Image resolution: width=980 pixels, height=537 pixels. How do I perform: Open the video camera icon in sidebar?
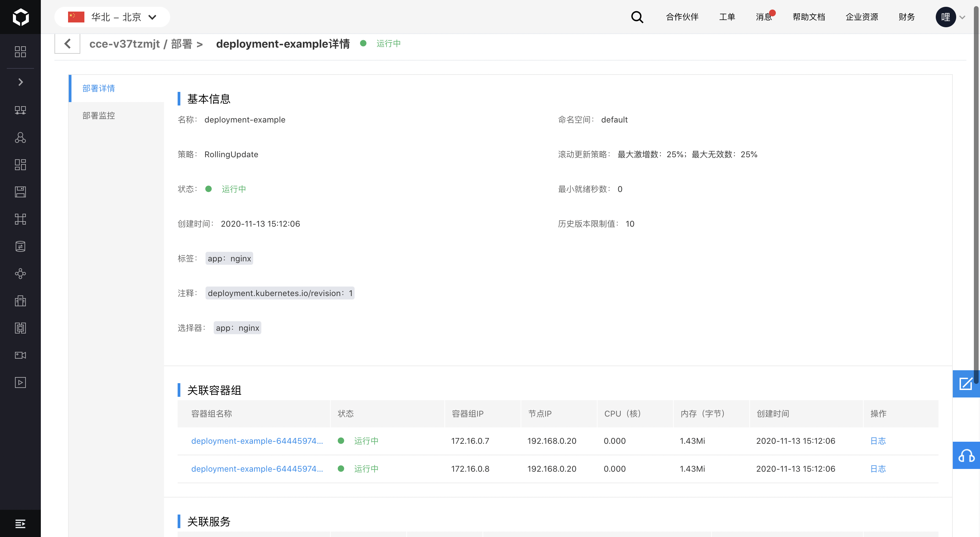(x=20, y=355)
